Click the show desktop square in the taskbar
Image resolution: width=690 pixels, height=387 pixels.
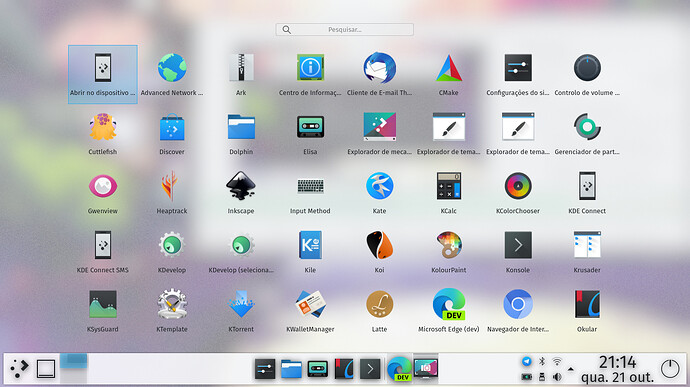click(46, 369)
